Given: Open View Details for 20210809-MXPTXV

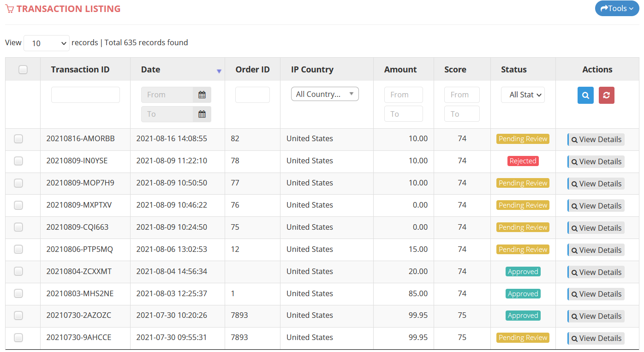Looking at the screenshot, I should 596,206.
